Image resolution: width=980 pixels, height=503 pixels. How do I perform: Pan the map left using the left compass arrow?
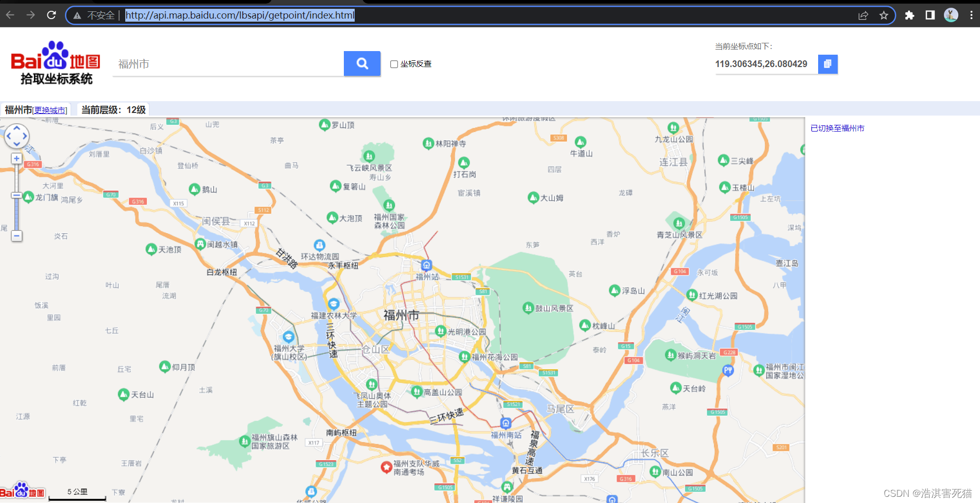click(x=8, y=137)
